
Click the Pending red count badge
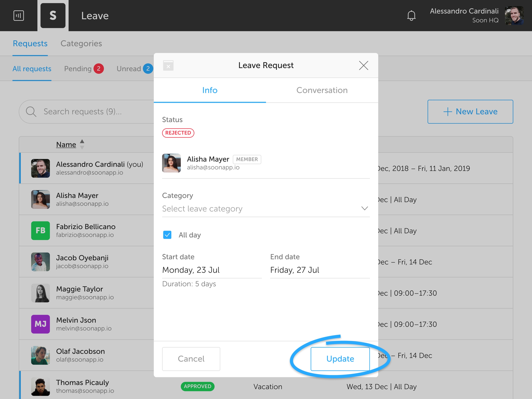click(x=99, y=69)
